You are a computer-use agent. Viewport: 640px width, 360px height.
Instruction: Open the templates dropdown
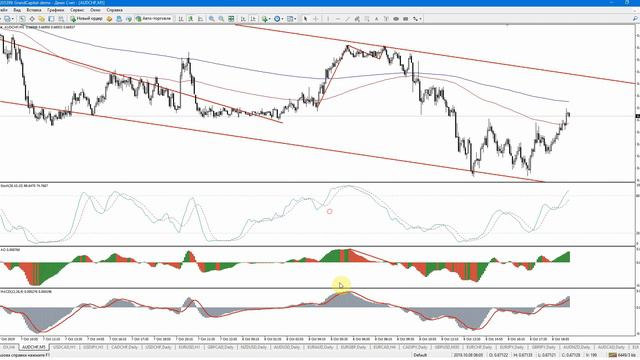pyautogui.click(x=291, y=19)
